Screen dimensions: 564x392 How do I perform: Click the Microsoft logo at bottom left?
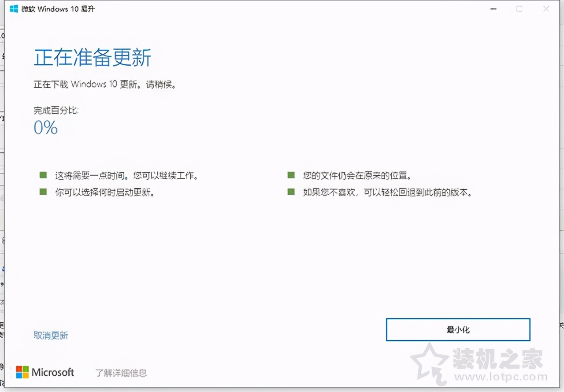point(44,372)
